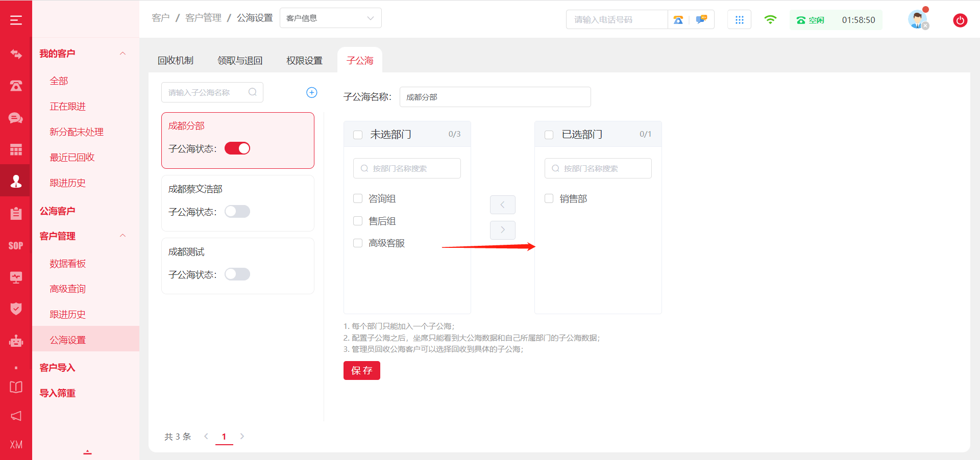This screenshot has height=460, width=980.
Task: Click the red power logout icon
Action: coord(960,20)
